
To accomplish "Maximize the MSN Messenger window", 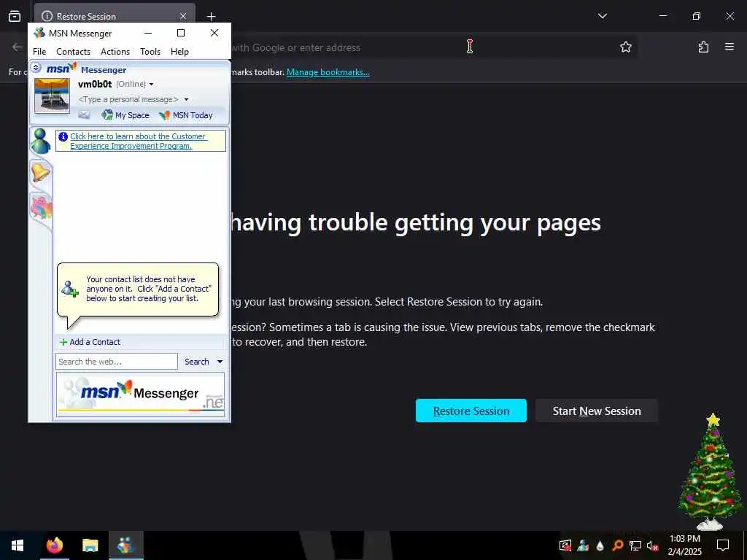I will pos(181,33).
